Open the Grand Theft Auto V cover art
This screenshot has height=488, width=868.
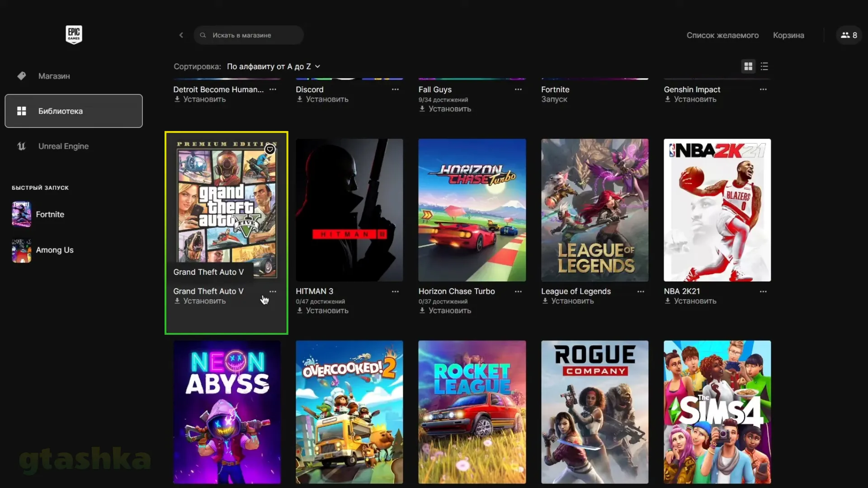[227, 210]
